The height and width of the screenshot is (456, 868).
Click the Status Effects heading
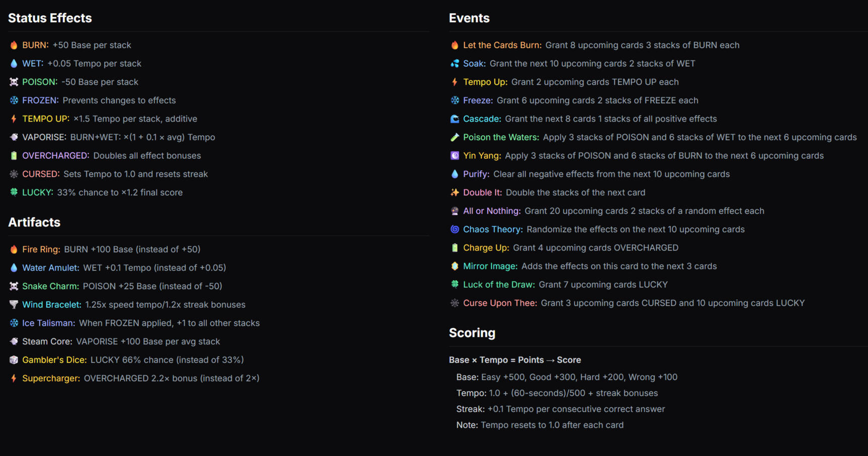pyautogui.click(x=50, y=18)
